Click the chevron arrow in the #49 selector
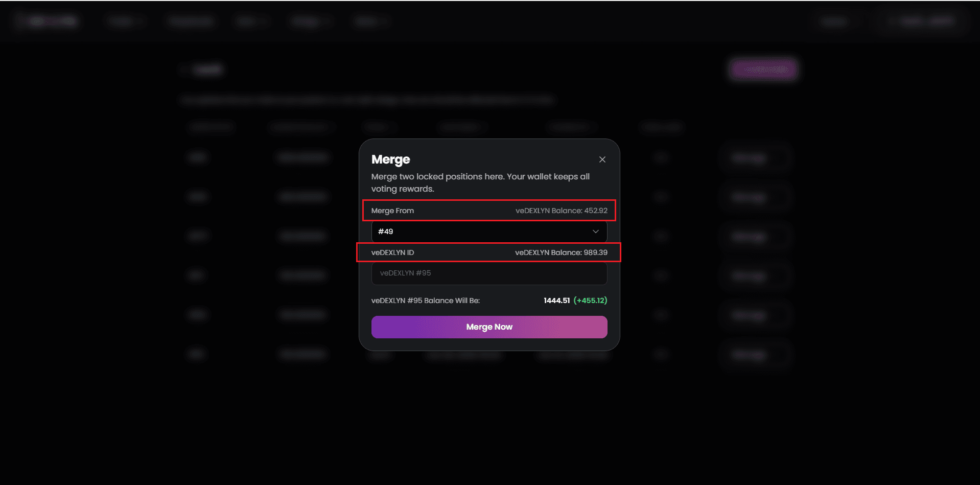 (x=595, y=232)
